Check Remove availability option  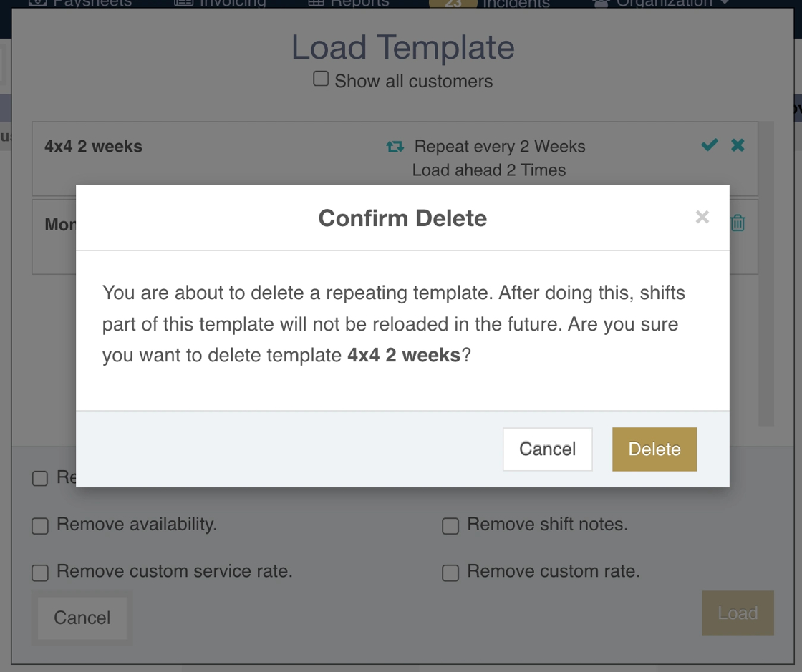coord(40,526)
